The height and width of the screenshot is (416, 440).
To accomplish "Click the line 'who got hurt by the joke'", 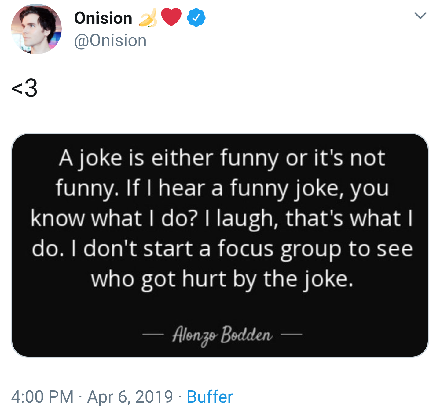I will [222, 279].
